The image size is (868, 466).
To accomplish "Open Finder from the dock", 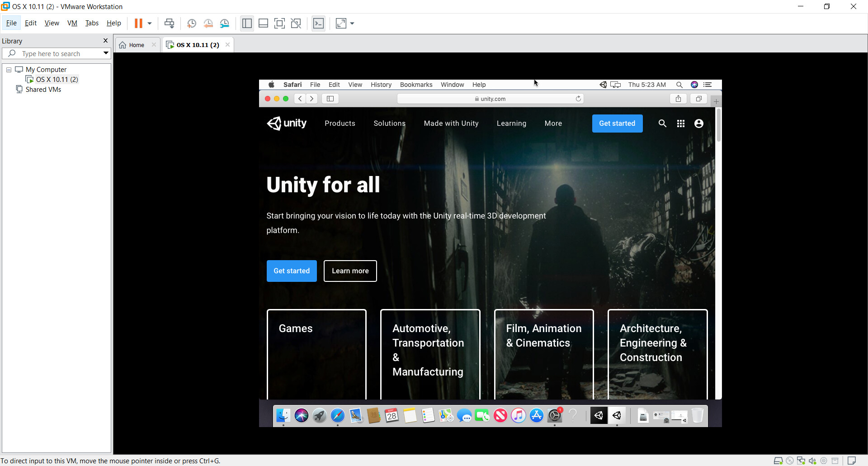I will [x=283, y=415].
